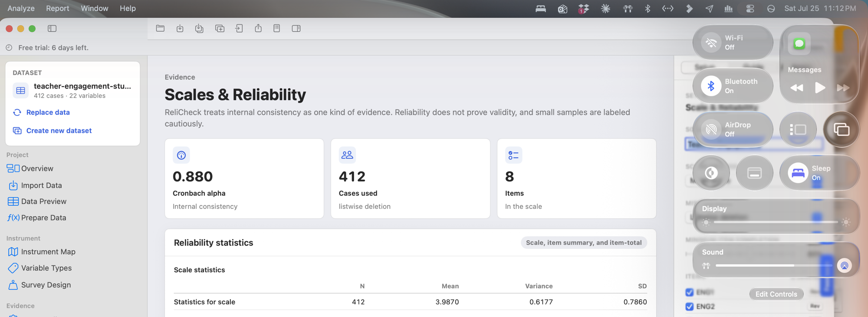Toggle the right inspector panel toolbar icon
868x317 pixels.
click(296, 28)
